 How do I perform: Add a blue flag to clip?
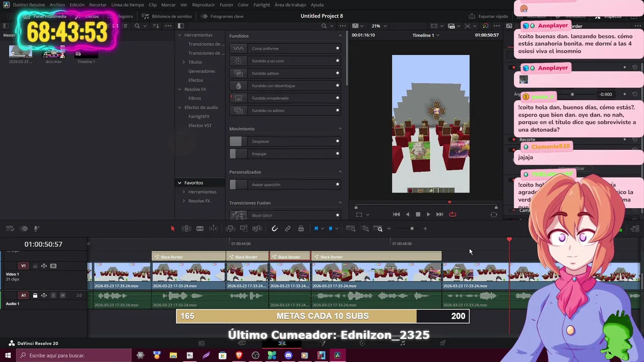point(316,229)
